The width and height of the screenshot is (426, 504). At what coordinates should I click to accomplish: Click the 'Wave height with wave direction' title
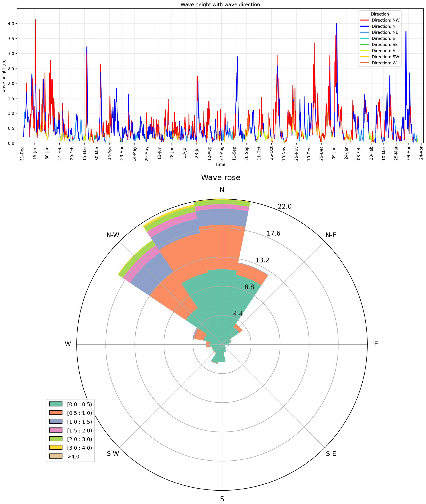220,5
